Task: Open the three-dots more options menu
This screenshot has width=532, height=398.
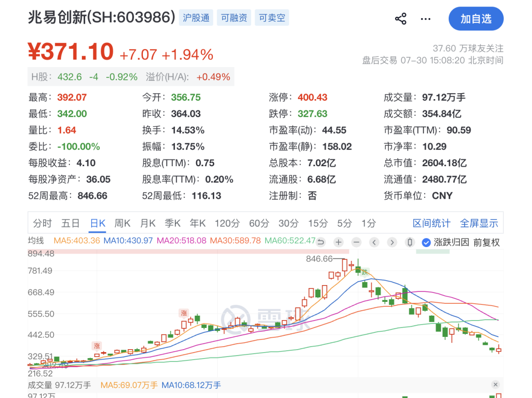Action: click(426, 19)
